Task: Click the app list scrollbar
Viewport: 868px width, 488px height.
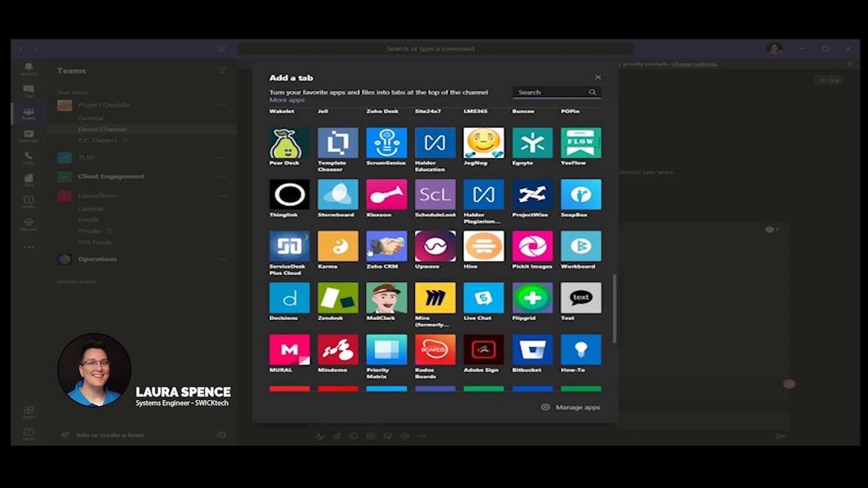Action: 615,308
